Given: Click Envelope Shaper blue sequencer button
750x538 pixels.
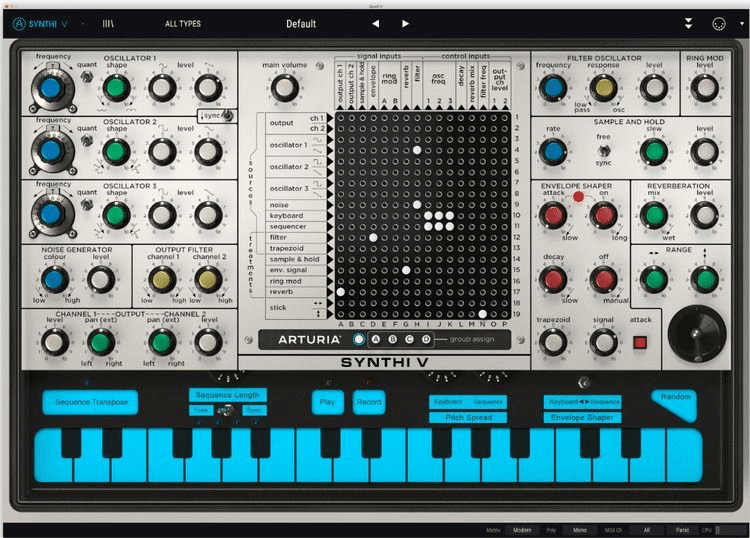Looking at the screenshot, I should coord(582,417).
